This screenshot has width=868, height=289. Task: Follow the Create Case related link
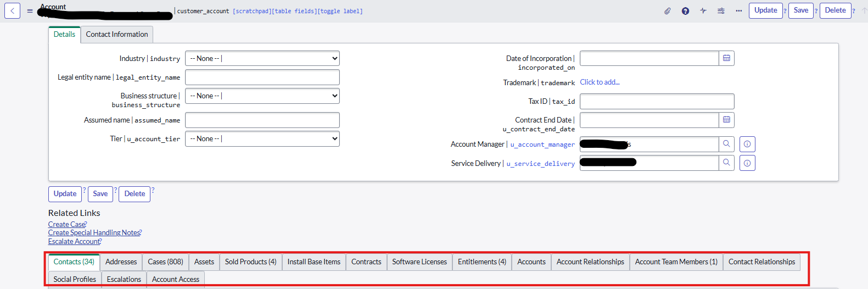point(66,224)
